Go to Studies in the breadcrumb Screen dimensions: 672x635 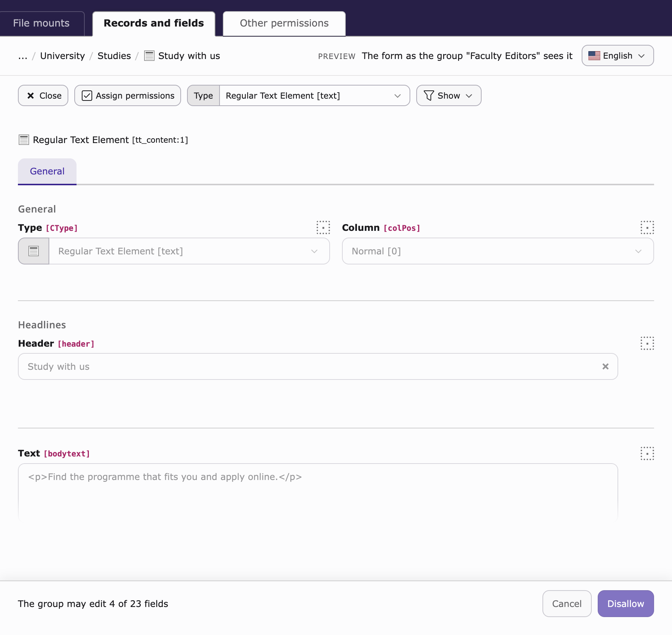(x=114, y=56)
